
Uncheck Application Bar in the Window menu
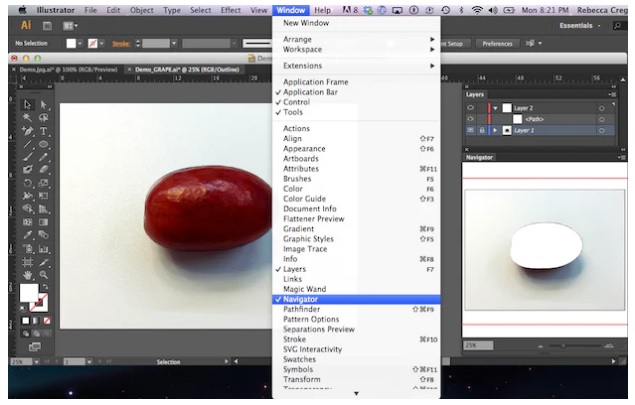coord(356,92)
